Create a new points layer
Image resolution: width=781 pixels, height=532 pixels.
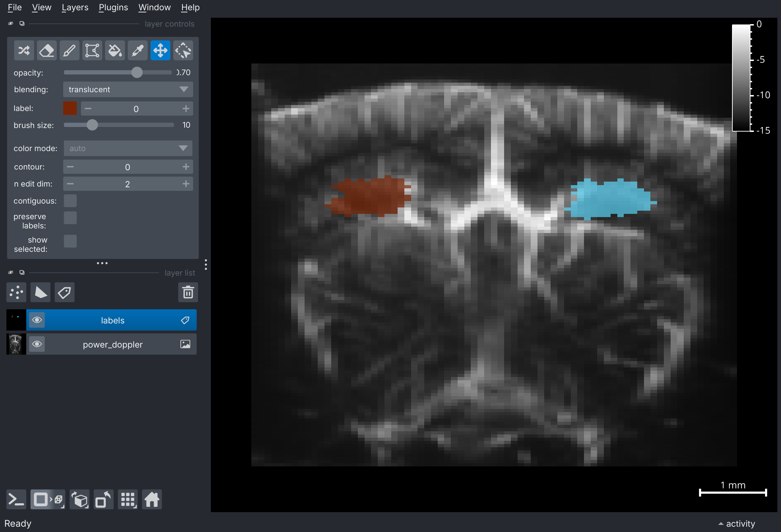tap(16, 293)
